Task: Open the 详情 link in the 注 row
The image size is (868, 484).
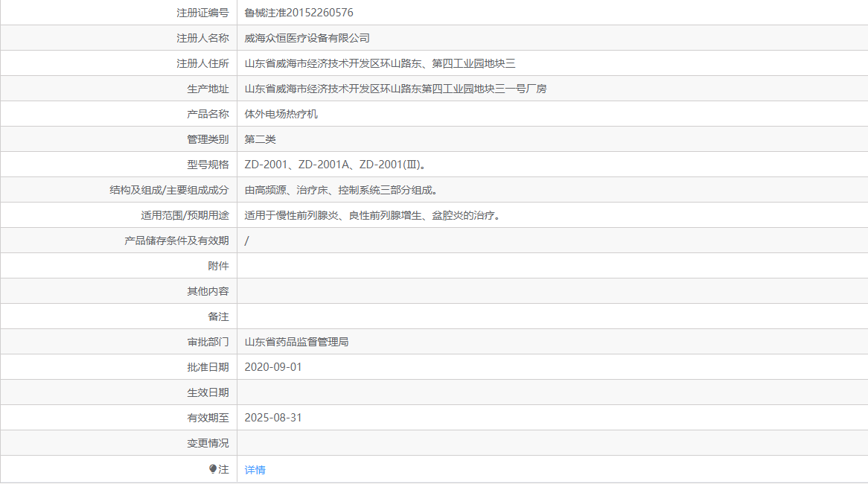Action: tap(255, 470)
